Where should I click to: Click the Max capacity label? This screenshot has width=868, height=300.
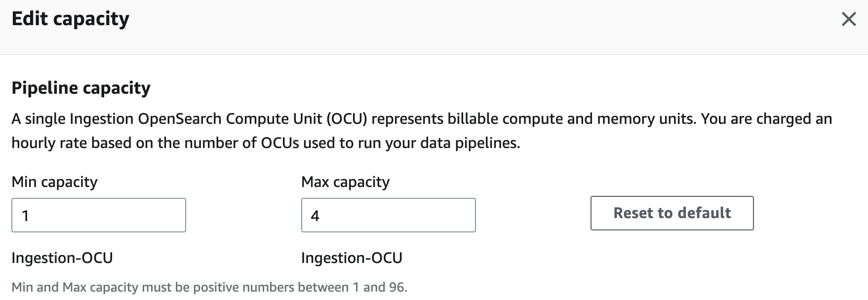pos(345,182)
